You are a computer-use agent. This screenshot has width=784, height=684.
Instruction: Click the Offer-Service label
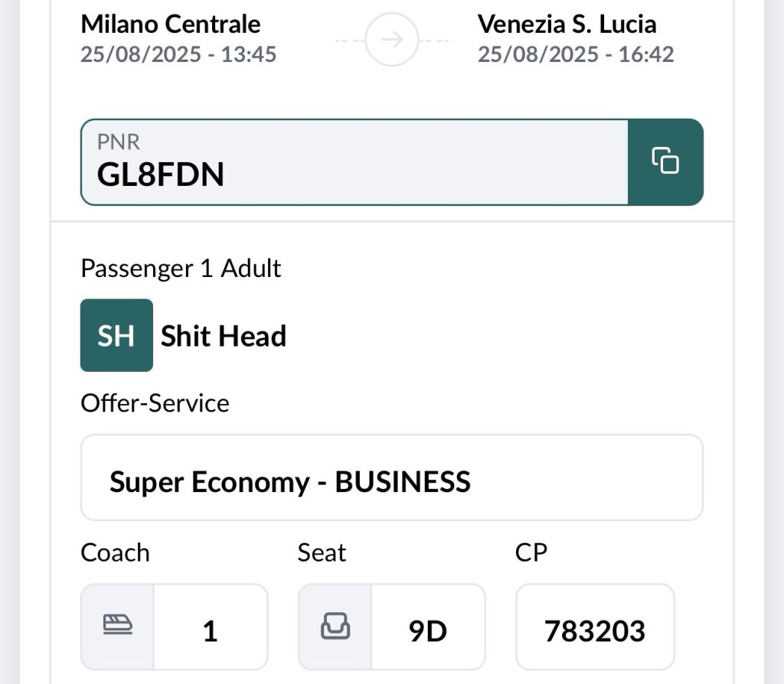[x=155, y=403]
